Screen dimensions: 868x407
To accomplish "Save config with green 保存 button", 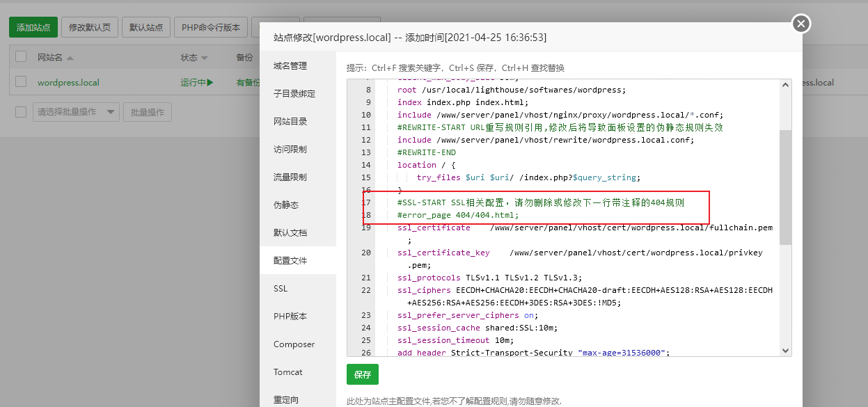I will point(363,374).
